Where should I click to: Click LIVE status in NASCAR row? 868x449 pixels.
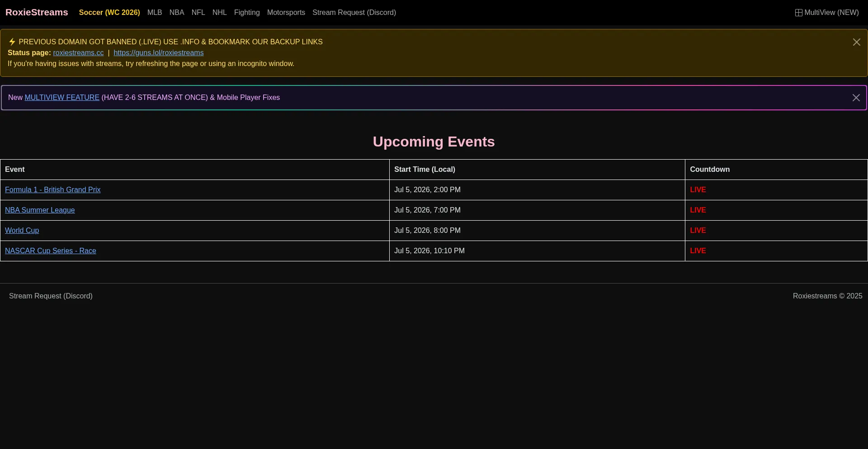pos(698,250)
